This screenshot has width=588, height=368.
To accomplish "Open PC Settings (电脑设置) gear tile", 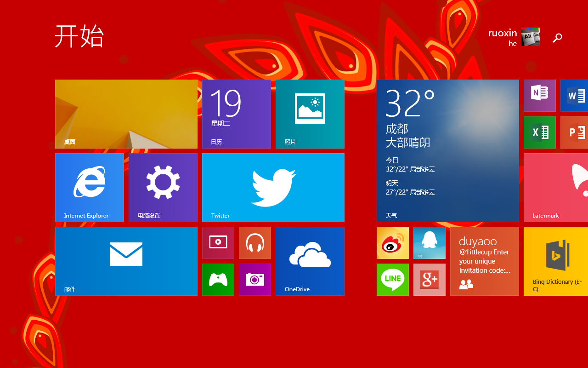I will 163,188.
